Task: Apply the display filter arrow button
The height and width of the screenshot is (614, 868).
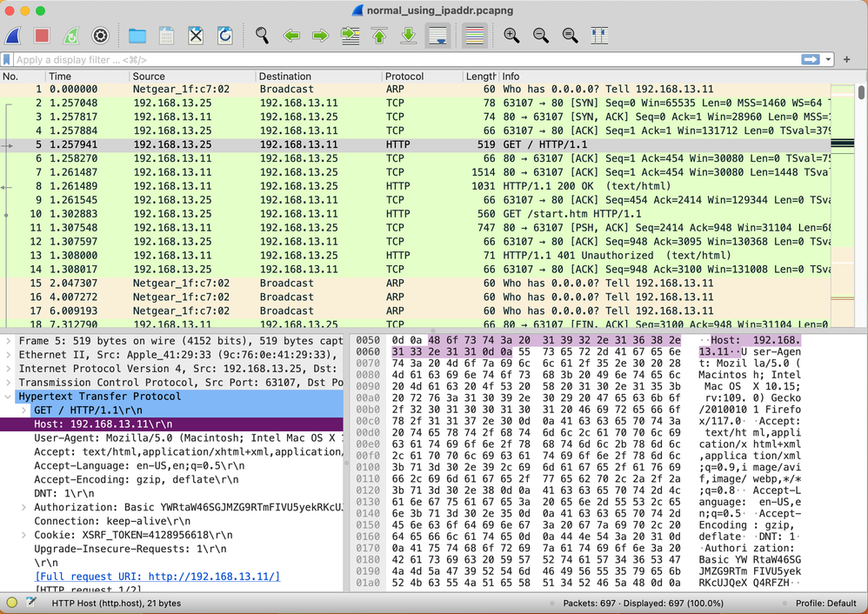Action: [810, 59]
